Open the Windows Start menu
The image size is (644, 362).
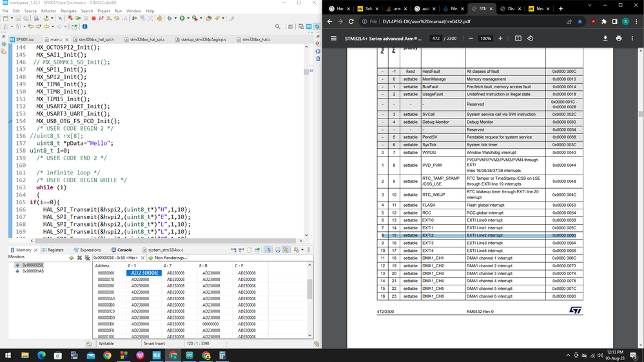pyautogui.click(x=8, y=356)
